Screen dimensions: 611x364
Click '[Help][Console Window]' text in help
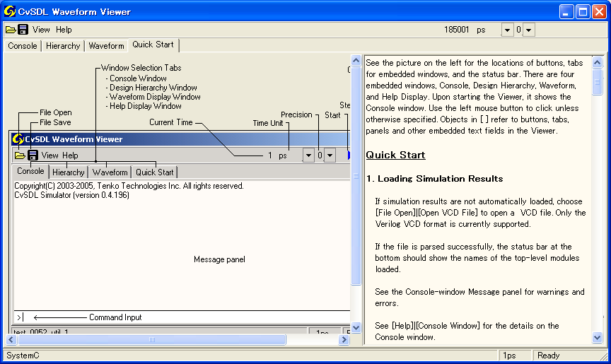coord(435,325)
